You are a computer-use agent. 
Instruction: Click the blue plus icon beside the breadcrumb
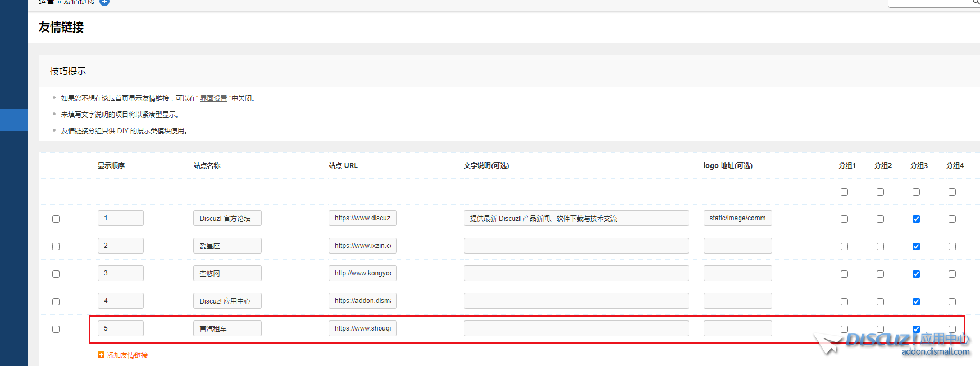[104, 2]
